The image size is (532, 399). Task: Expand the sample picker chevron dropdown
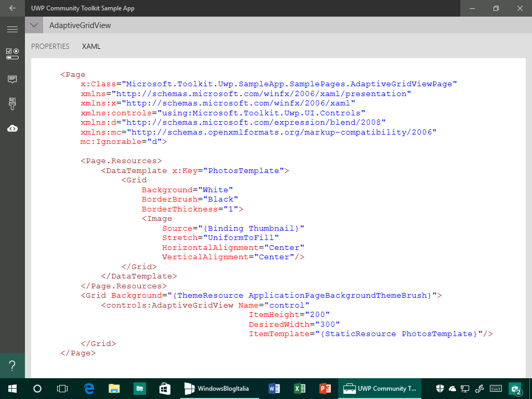[x=34, y=25]
